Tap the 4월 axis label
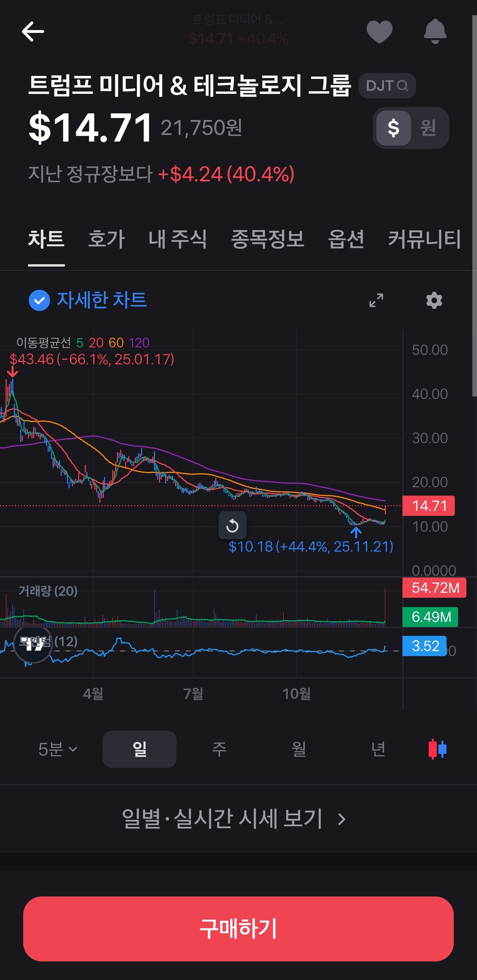The image size is (477, 980). [x=93, y=694]
